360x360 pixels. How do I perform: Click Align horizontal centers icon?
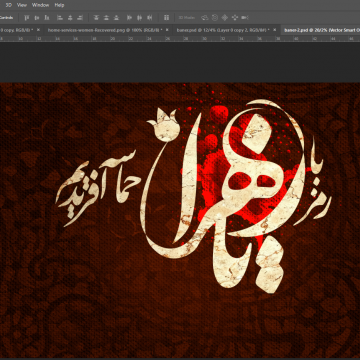[70, 17]
